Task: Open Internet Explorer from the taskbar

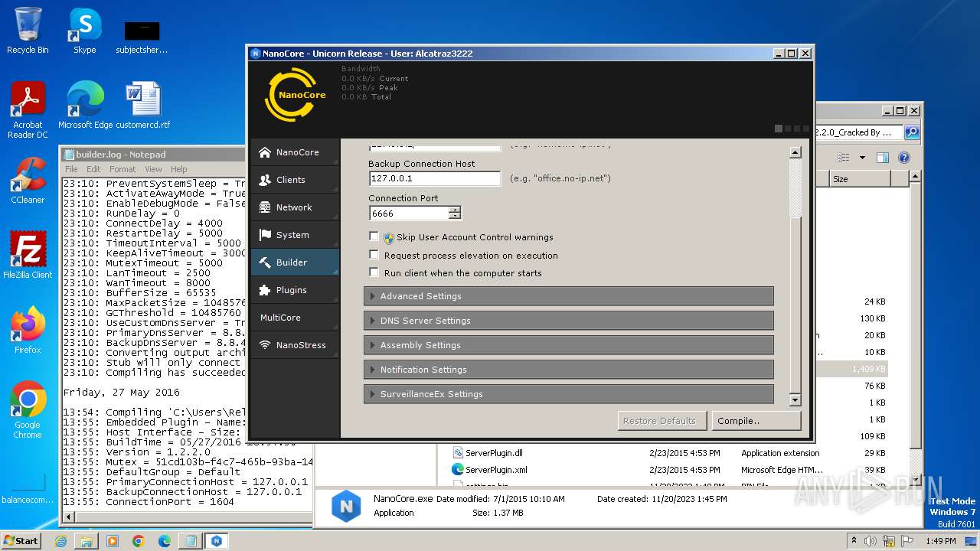Action: pos(60,541)
